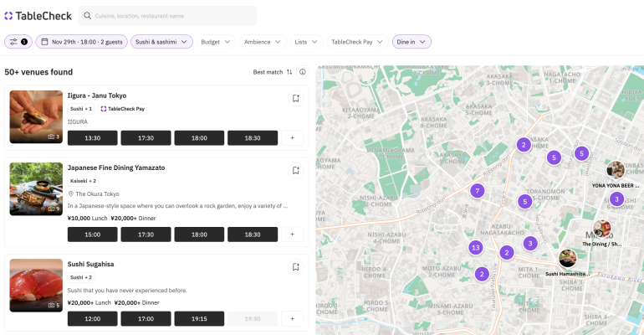
Task: View the Sushi Sugahisa tuna photo thumbnail
Action: click(x=36, y=286)
